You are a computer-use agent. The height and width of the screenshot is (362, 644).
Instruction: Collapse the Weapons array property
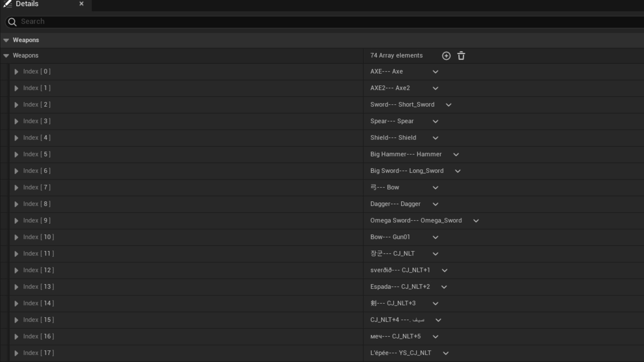click(x=6, y=56)
